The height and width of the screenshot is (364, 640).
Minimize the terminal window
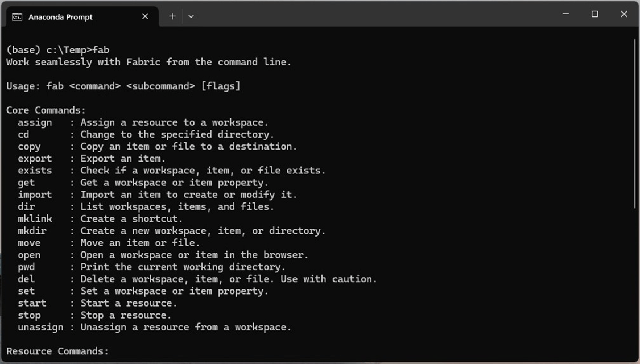click(x=566, y=14)
